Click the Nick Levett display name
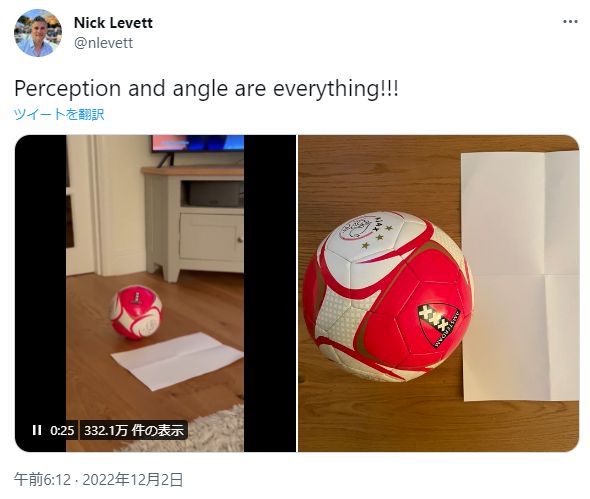 click(x=113, y=23)
